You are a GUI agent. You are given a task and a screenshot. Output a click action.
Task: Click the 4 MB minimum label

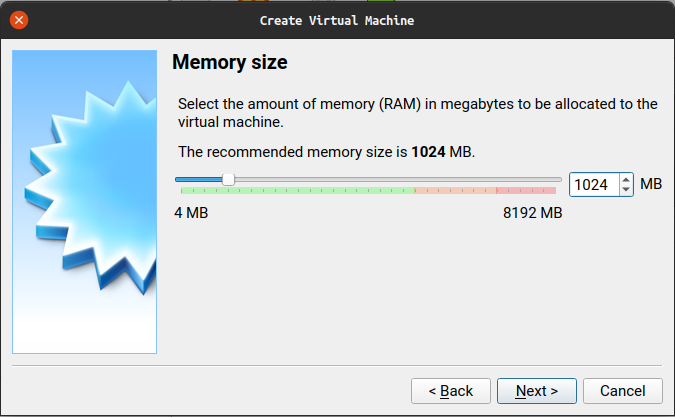click(191, 213)
